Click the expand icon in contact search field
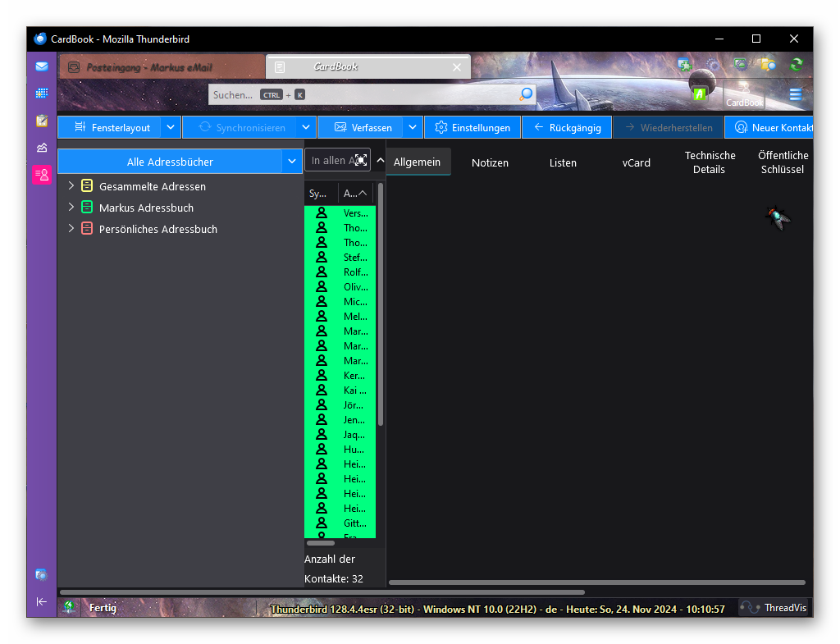Image resolution: width=840 pixels, height=644 pixels. pyautogui.click(x=361, y=160)
